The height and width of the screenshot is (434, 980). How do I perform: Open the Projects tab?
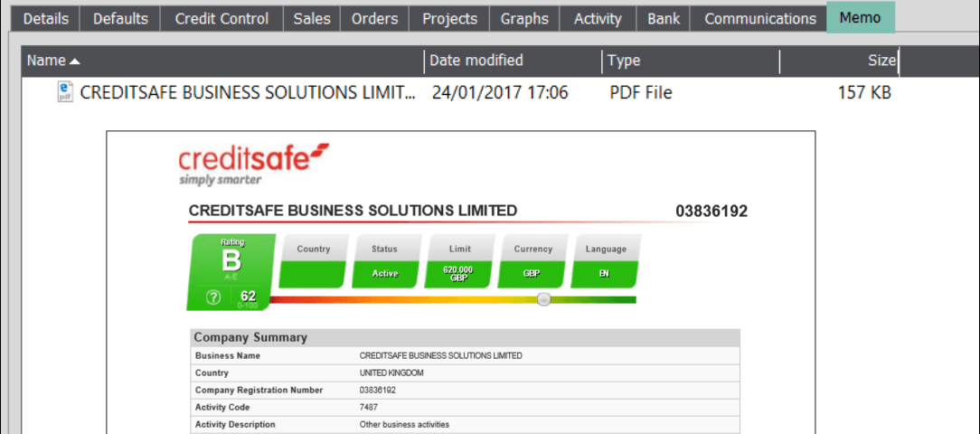[x=450, y=19]
